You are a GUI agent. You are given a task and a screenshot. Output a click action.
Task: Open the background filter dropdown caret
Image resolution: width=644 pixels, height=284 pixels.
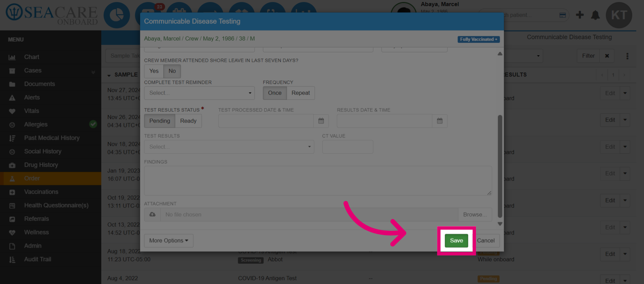coord(538,56)
